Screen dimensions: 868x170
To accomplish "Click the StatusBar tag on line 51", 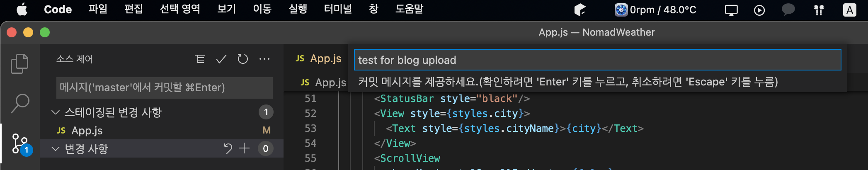I will coord(407,99).
